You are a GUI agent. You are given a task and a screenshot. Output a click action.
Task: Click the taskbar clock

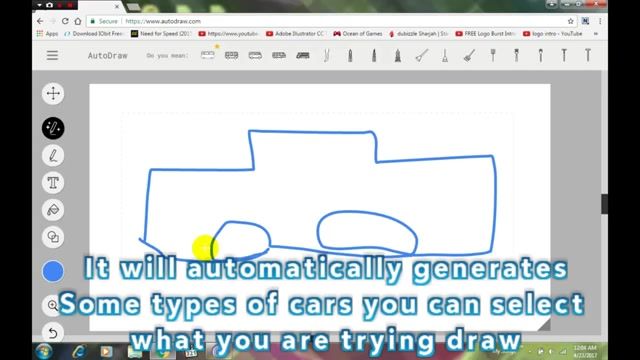pos(585,351)
